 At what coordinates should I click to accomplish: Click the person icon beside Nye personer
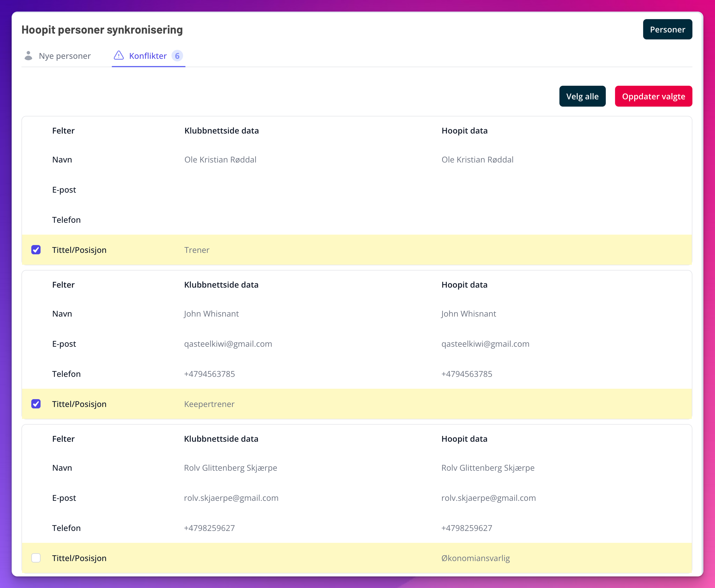coord(28,56)
